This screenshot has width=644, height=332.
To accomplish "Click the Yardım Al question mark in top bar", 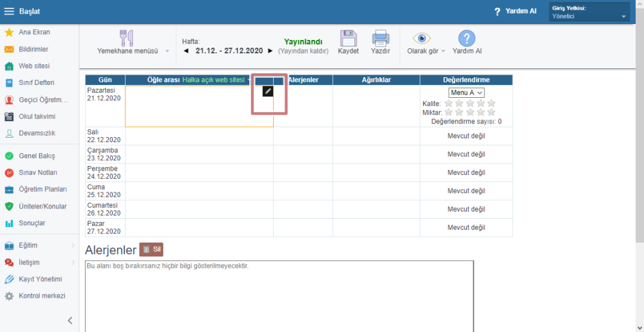I will tap(497, 12).
